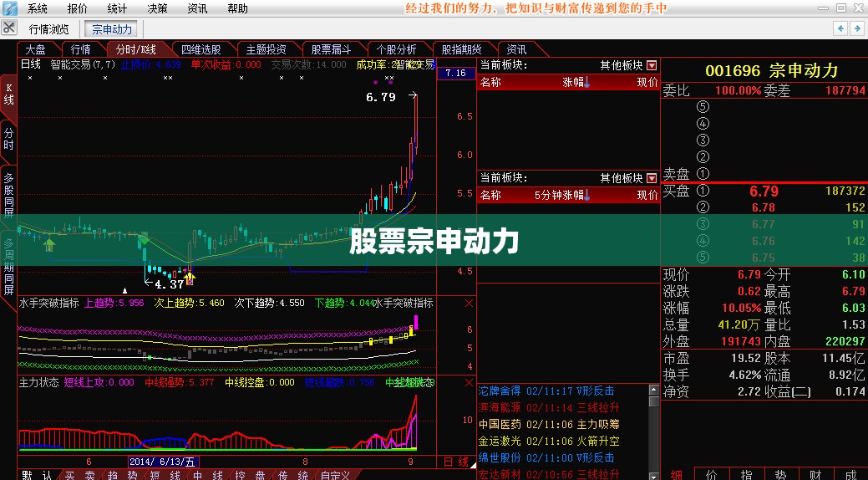Open the 决策 menu
Screen dimensions: 868x480
(x=157, y=8)
